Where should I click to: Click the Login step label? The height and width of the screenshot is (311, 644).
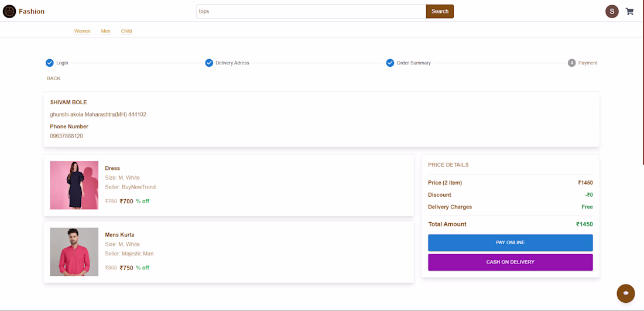(x=62, y=63)
